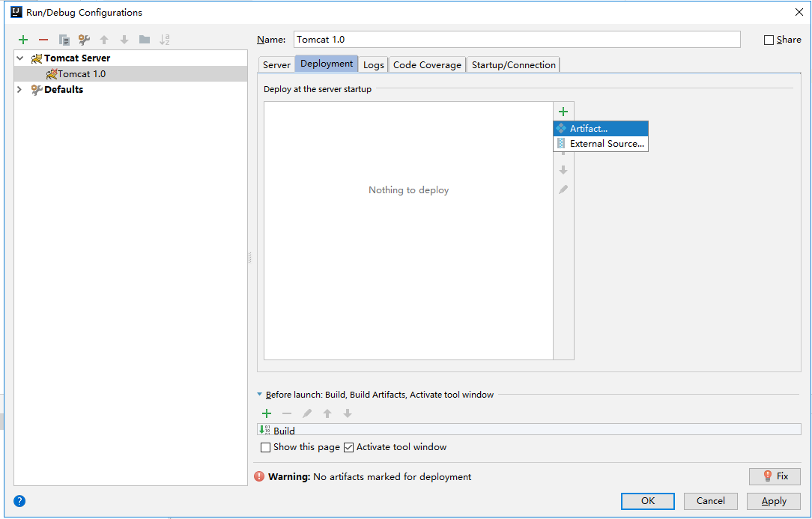Edit before launch task pencil icon

[307, 413]
